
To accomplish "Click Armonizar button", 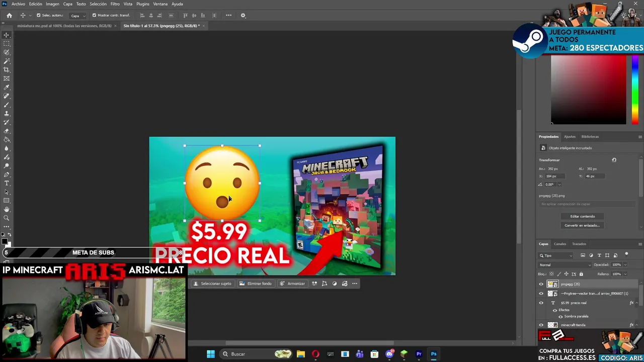I will pyautogui.click(x=292, y=284).
